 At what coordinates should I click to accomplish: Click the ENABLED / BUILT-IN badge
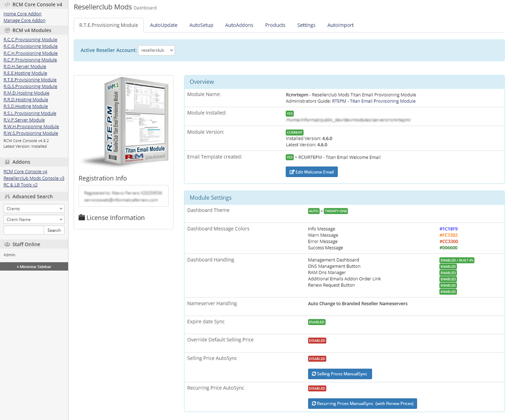tap(457, 260)
